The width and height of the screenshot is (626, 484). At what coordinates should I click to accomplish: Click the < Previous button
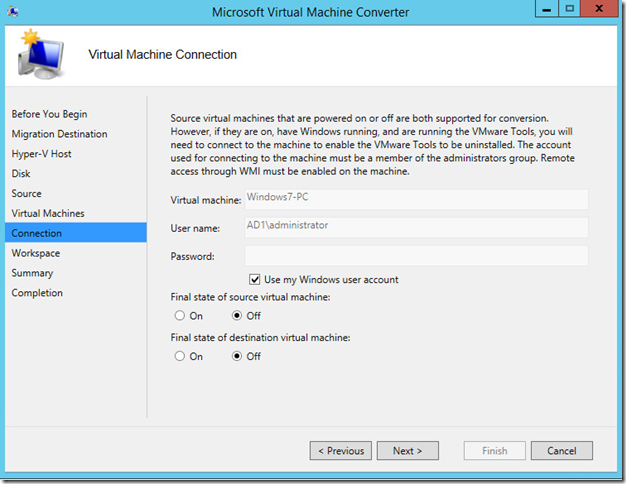(341, 450)
